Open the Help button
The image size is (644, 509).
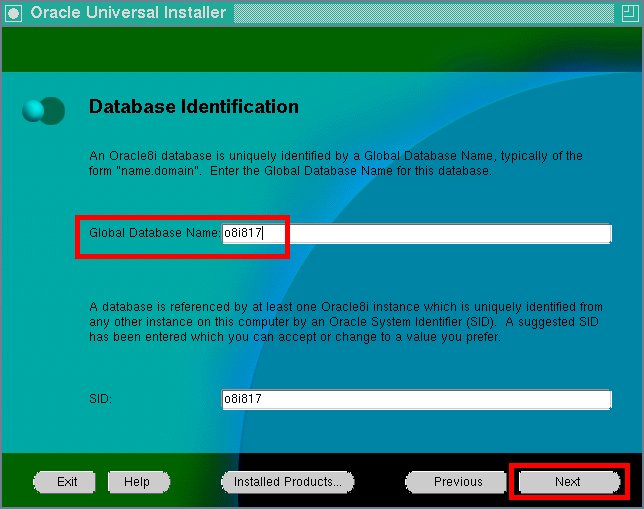(138, 482)
